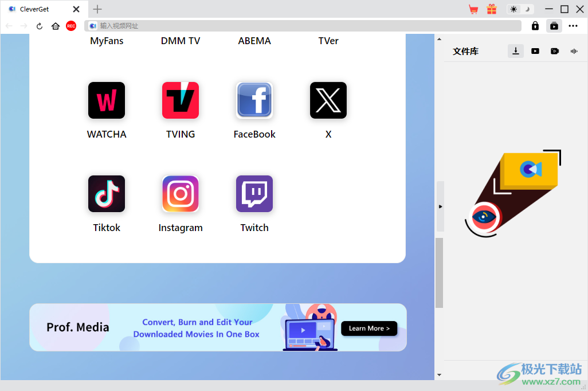Open the three-dot more menu

[573, 26]
